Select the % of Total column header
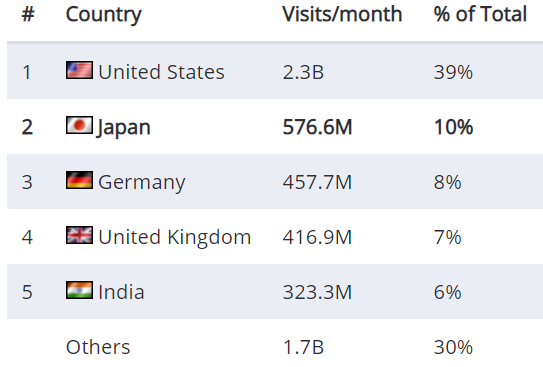Screen dimensions: 543x367 click(x=480, y=14)
